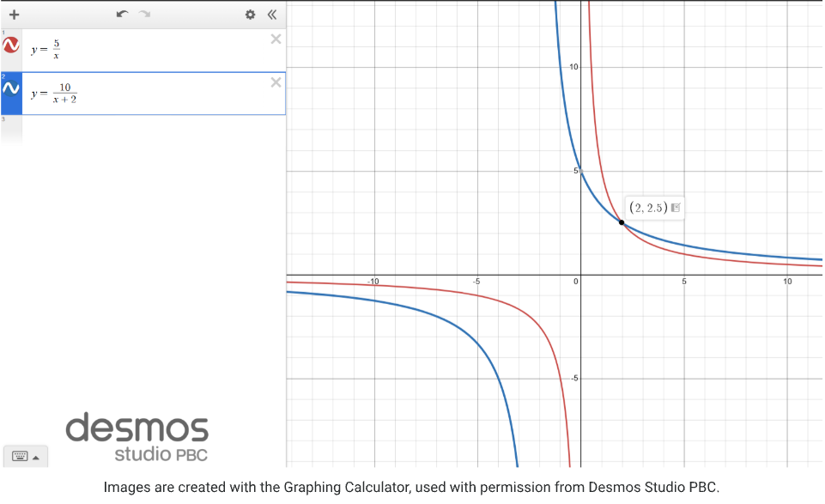Click the origin label 0
The image size is (825, 504).
click(x=575, y=282)
